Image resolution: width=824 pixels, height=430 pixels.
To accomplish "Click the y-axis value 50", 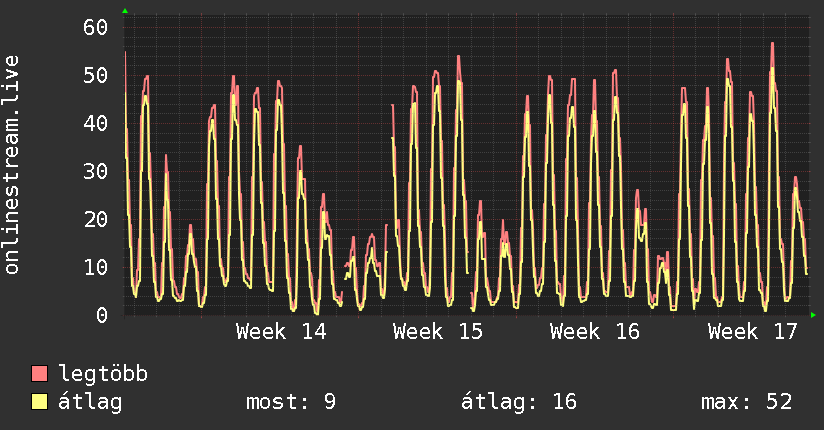I will [x=96, y=75].
